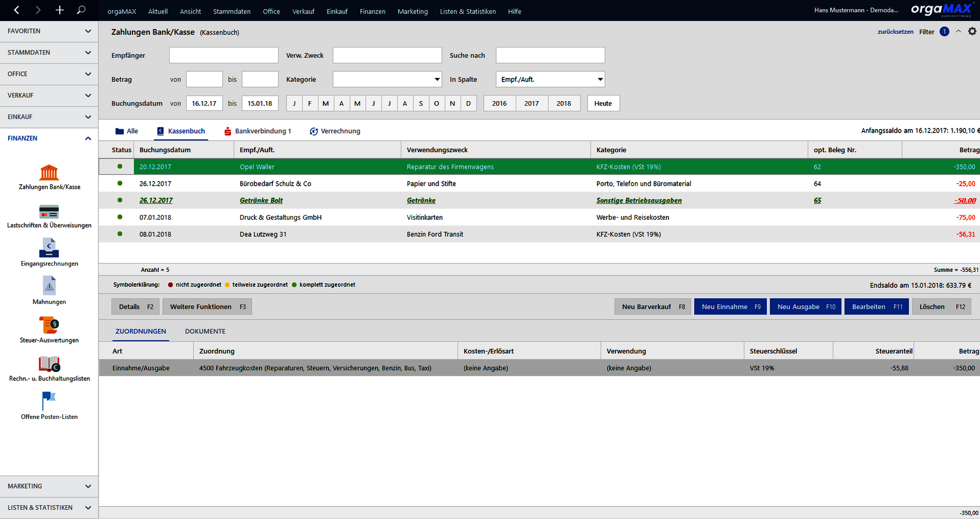
Task: Filter by February month button F
Action: (310, 103)
